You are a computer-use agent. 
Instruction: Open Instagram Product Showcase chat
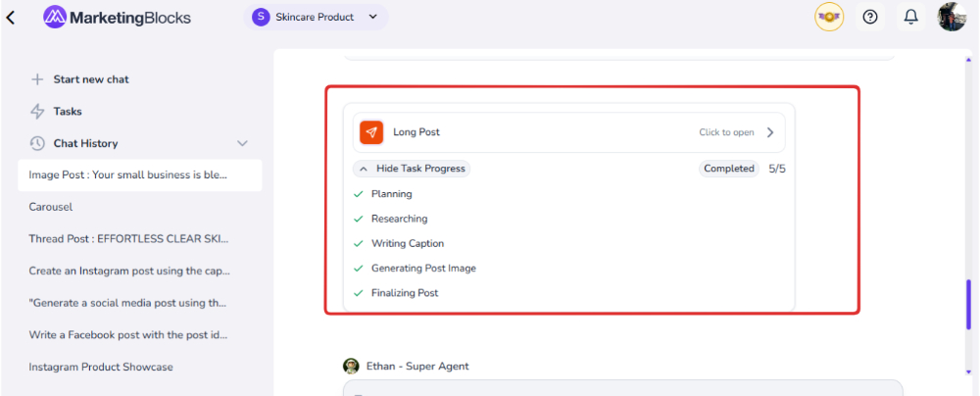point(101,367)
